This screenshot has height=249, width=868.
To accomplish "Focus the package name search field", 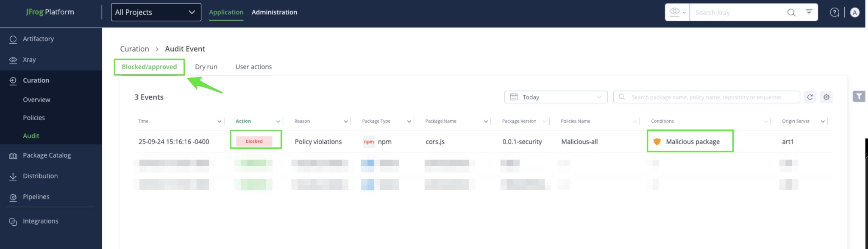I will point(707,97).
